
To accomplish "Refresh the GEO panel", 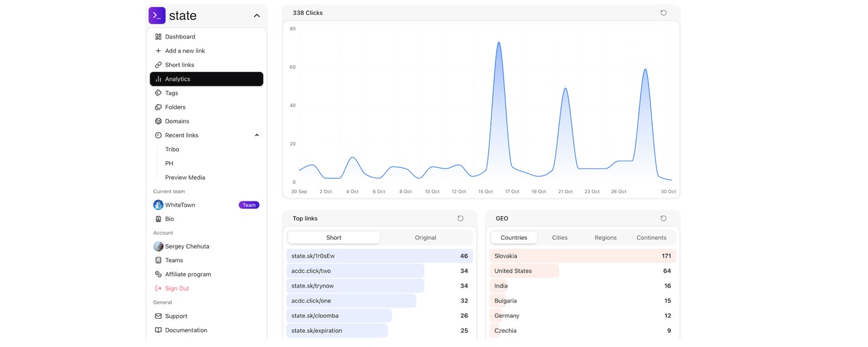I will 663,218.
